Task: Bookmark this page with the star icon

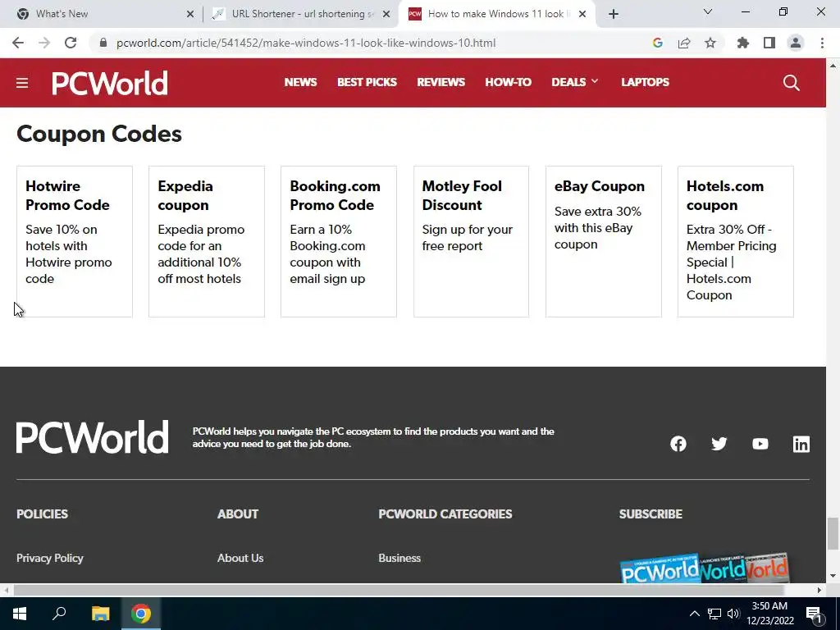Action: [x=710, y=43]
